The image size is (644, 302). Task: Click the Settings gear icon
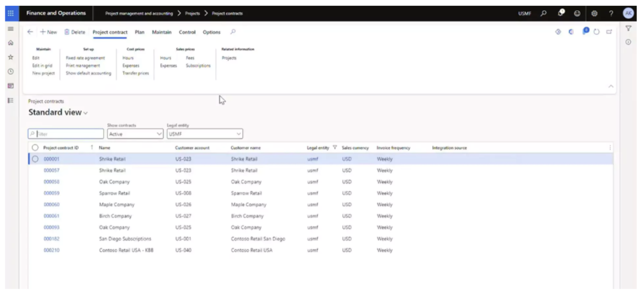coord(594,13)
